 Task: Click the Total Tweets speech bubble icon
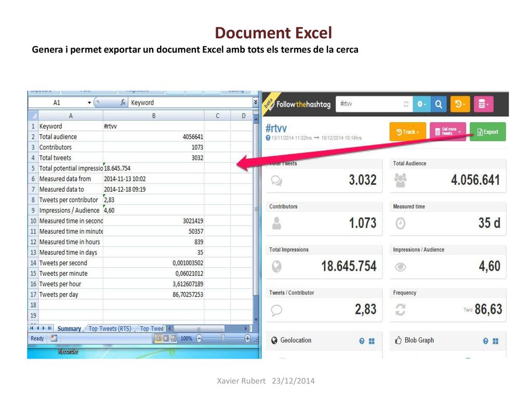click(276, 180)
